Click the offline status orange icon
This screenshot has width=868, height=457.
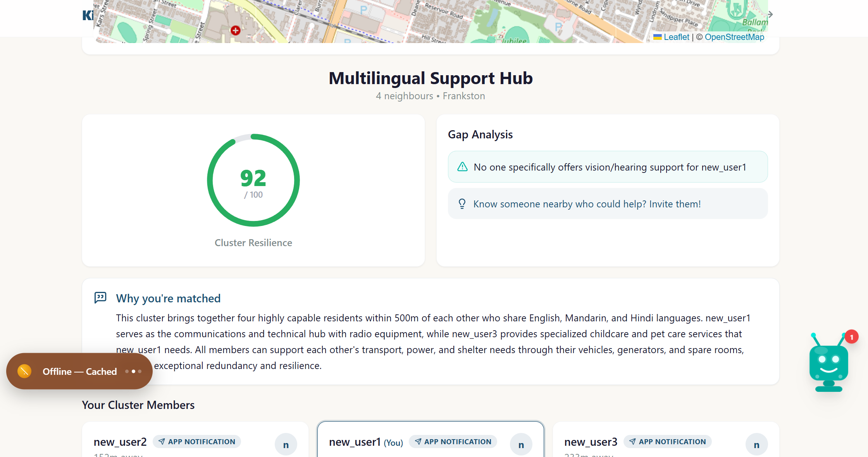pos(24,371)
